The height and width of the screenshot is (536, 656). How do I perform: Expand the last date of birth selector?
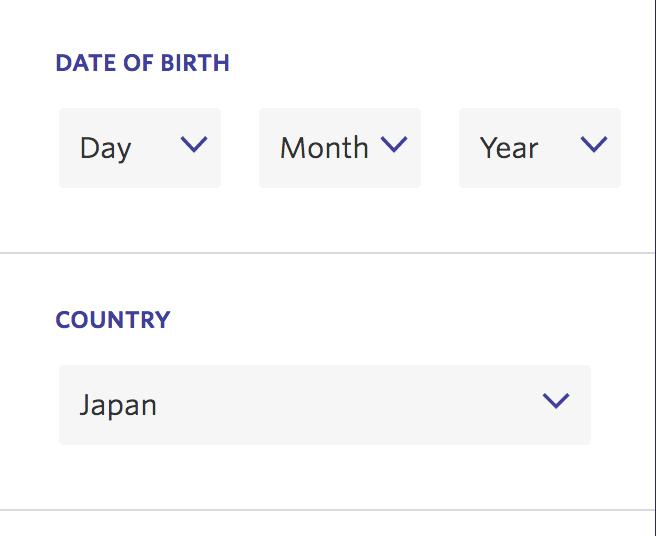[540, 148]
